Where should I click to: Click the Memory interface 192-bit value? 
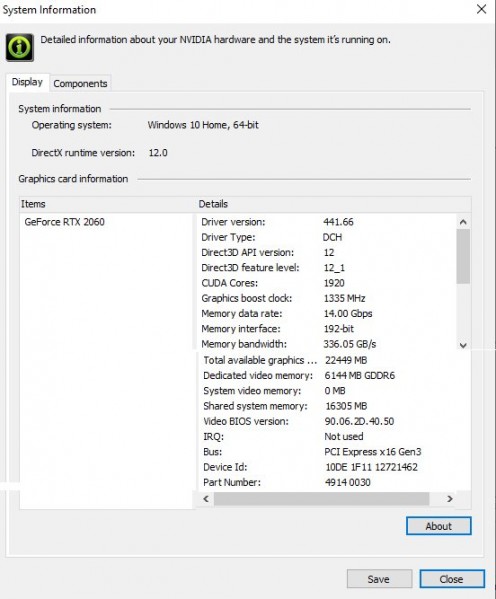[x=339, y=329]
